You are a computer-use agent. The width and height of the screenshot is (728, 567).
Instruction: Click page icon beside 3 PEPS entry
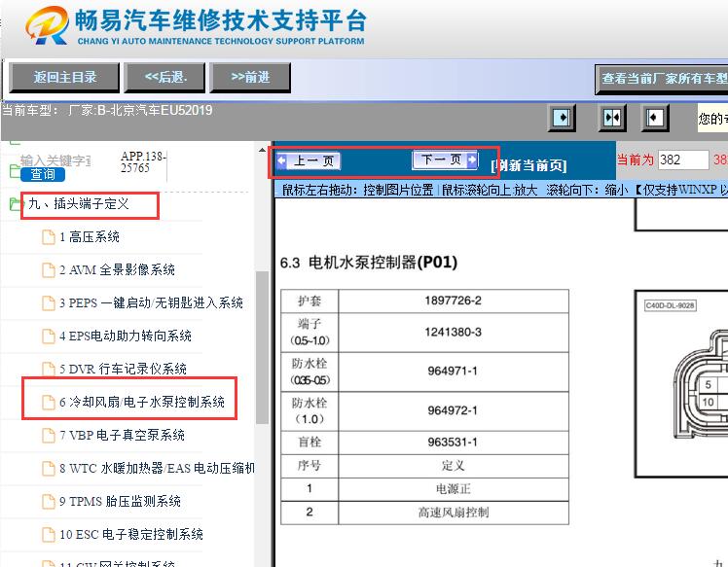(x=49, y=303)
